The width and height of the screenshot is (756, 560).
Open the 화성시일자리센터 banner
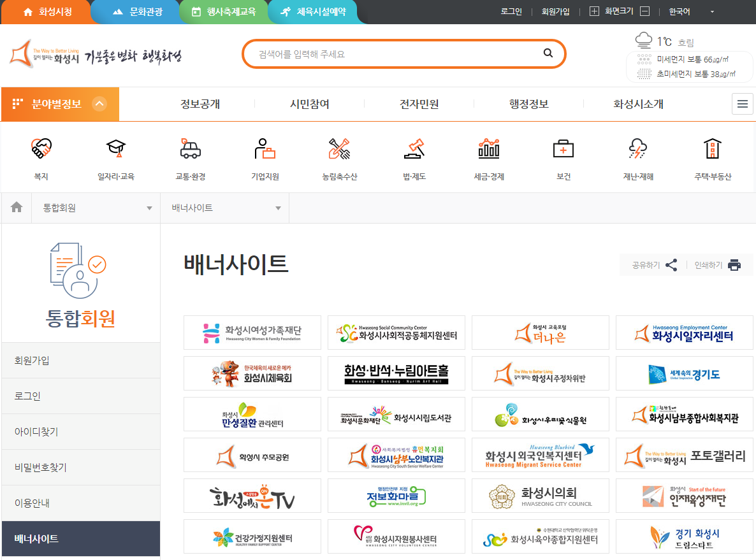click(685, 333)
